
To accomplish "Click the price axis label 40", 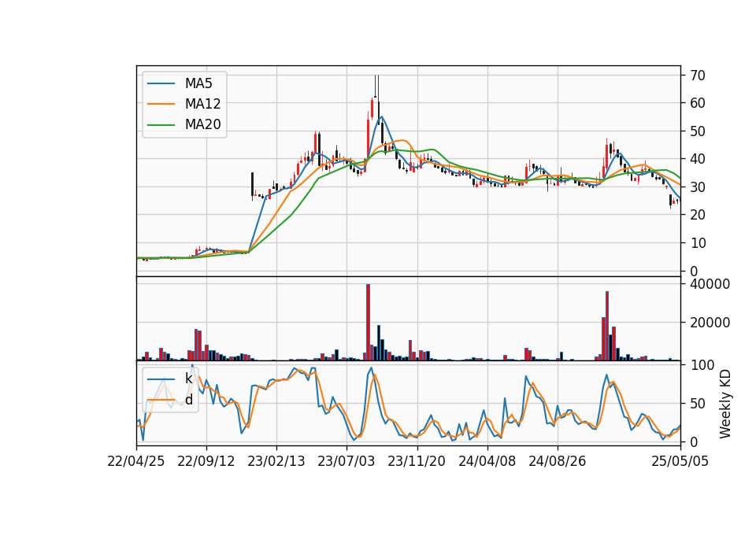I will pyautogui.click(x=698, y=159).
